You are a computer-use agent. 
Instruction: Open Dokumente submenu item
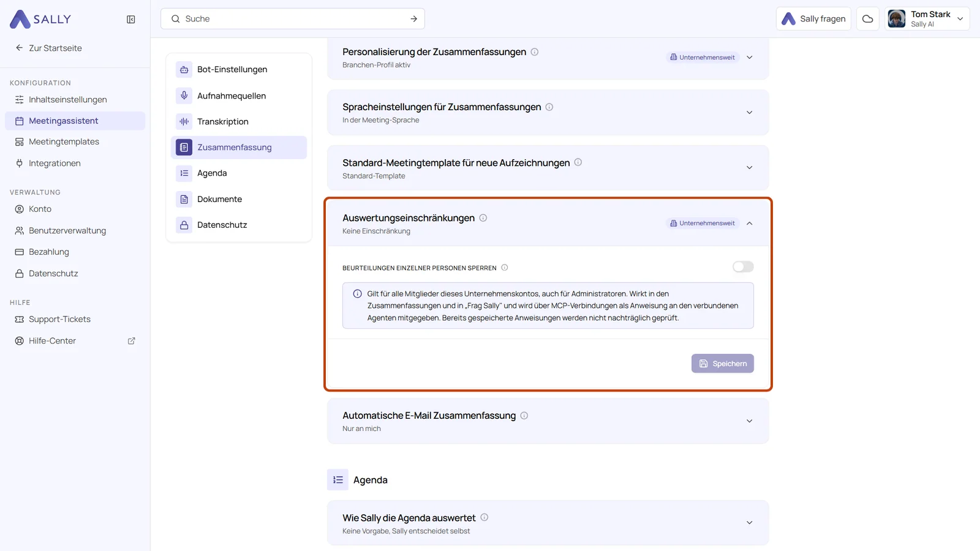pos(239,199)
